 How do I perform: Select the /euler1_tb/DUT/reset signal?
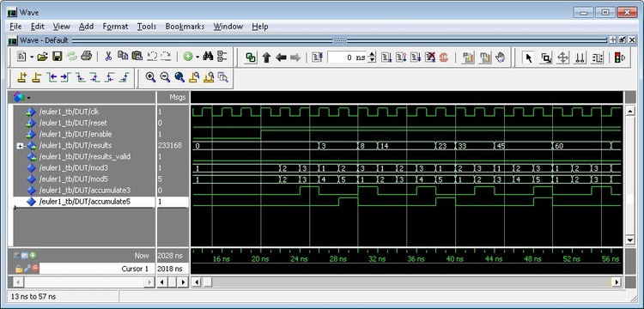click(x=73, y=123)
